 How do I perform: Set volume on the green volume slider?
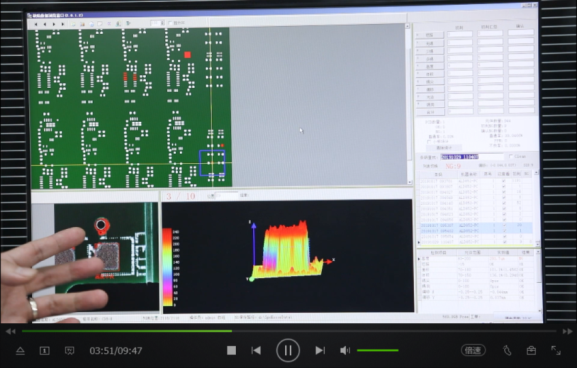coord(378,350)
